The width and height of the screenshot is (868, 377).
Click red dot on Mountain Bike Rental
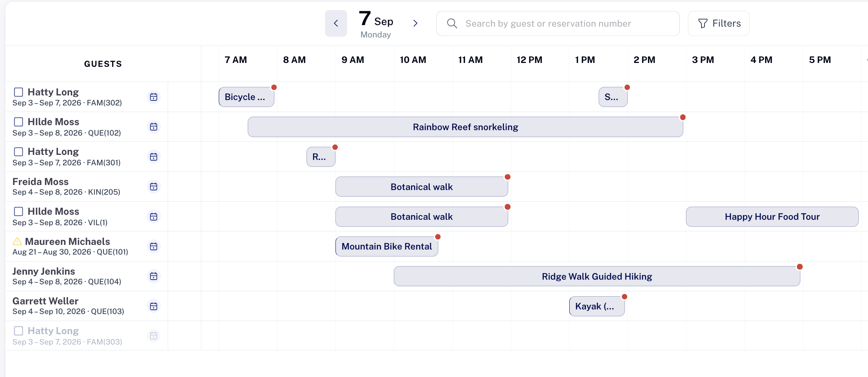coord(438,237)
